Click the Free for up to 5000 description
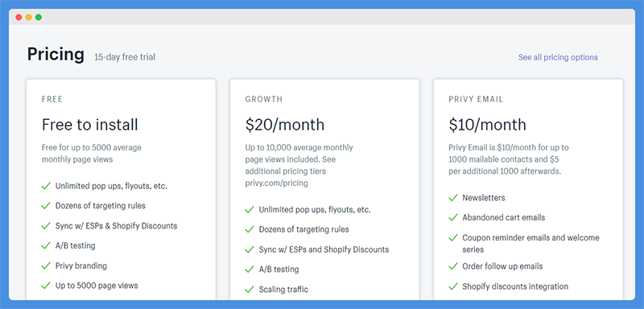This screenshot has width=644, height=309. tap(91, 153)
